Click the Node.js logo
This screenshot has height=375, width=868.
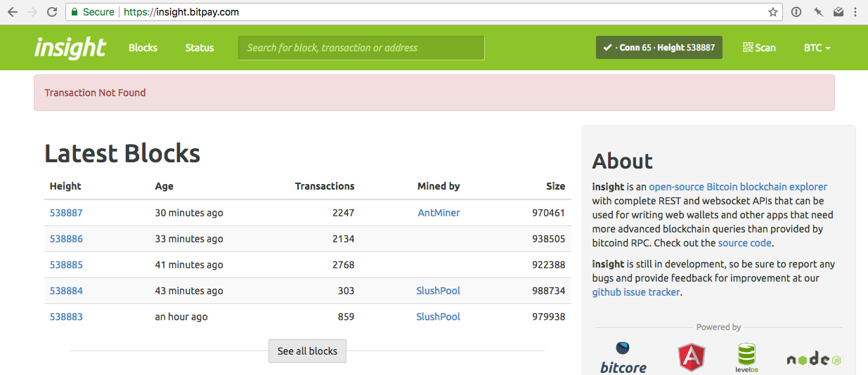click(x=814, y=360)
